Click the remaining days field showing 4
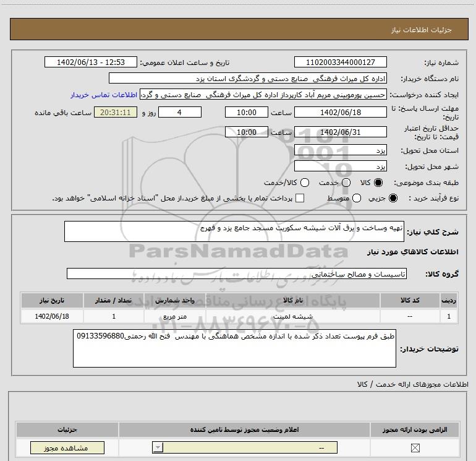Viewport: 476px width, 461px height. [x=180, y=112]
